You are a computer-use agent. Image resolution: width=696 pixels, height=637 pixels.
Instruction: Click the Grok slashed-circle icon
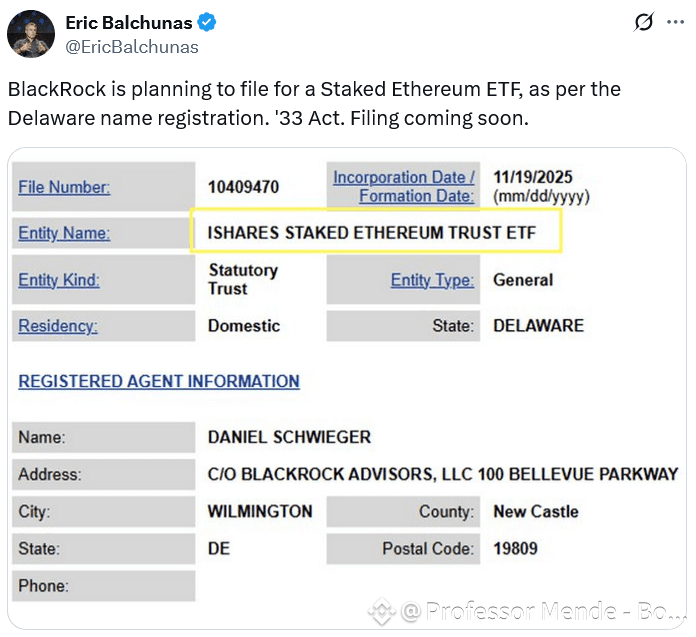point(643,22)
